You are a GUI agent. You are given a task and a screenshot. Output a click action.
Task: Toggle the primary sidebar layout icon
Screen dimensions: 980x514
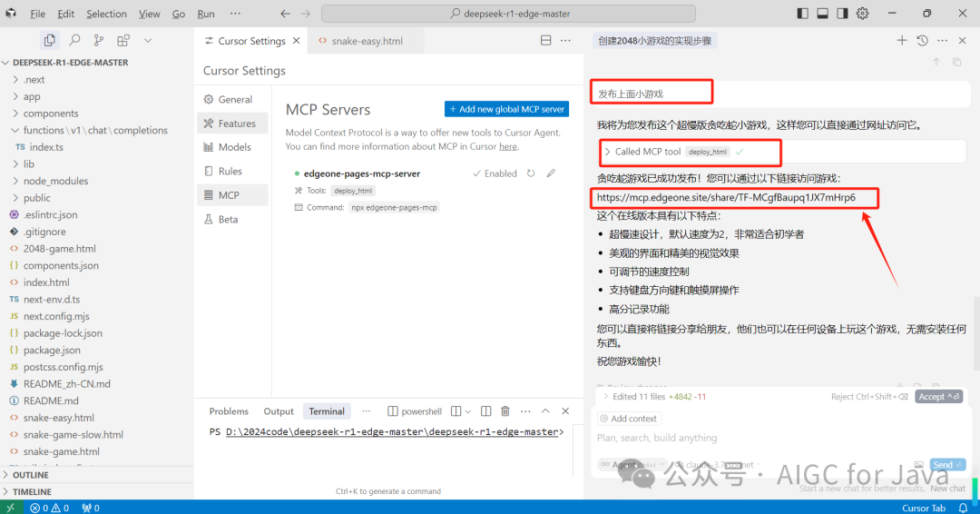(x=802, y=13)
